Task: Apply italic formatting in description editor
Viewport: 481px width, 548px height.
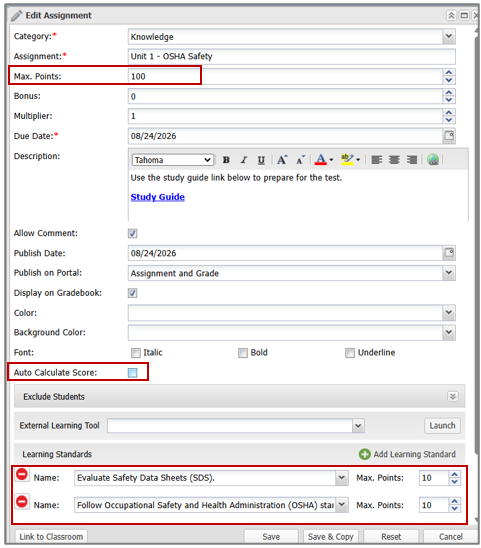Action: (x=244, y=160)
